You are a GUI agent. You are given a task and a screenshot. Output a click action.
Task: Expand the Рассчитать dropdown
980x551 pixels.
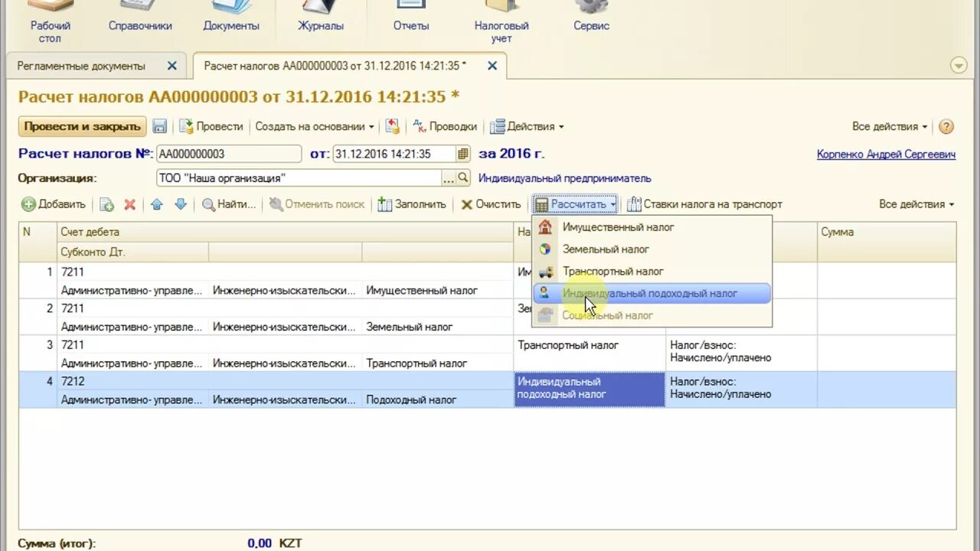575,204
